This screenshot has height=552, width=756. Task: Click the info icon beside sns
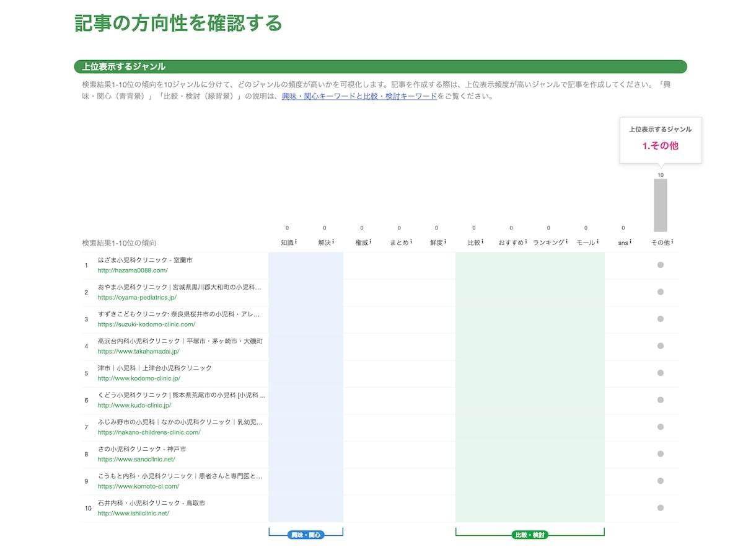[x=630, y=242]
